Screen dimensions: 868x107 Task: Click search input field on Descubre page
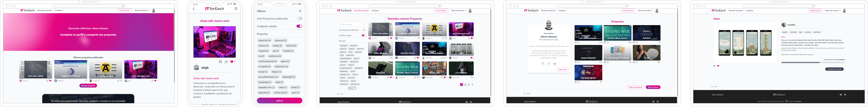point(352,25)
